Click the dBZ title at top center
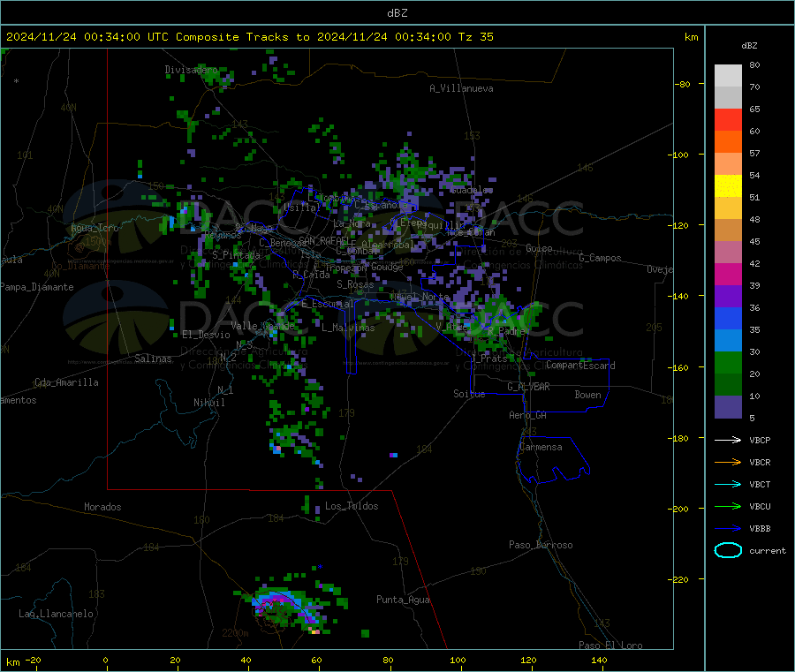 tap(397, 13)
